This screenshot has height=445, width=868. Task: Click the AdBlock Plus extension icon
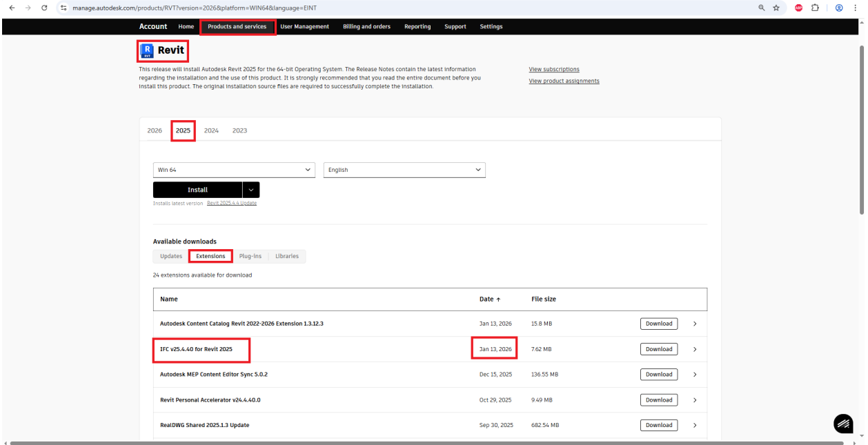tap(798, 8)
